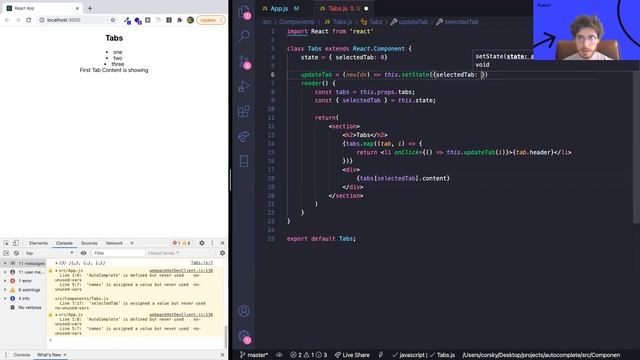Open the Source Control icon in VS Code
Viewport: 640px width, 360px height.
point(244,61)
